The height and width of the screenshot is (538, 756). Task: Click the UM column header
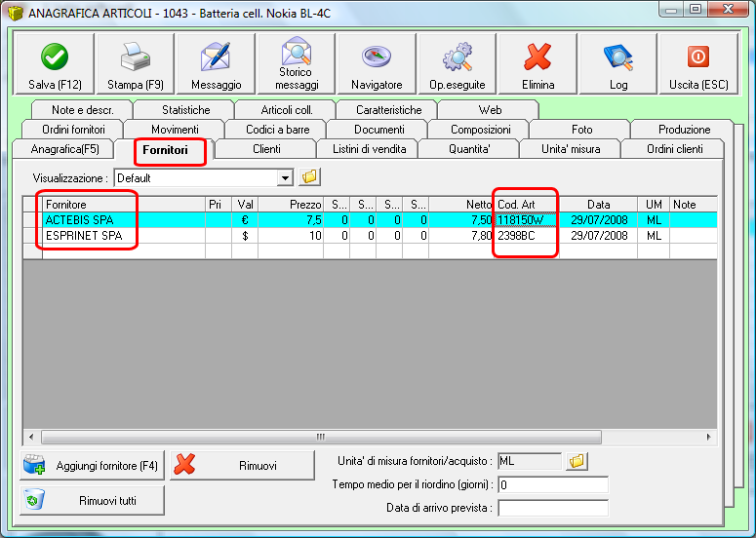pyautogui.click(x=654, y=205)
